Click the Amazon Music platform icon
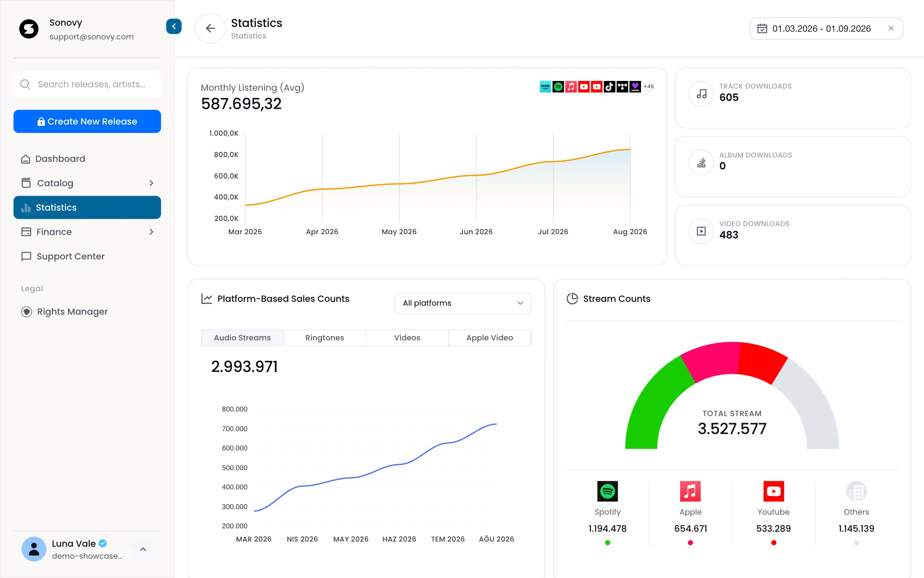This screenshot has width=924, height=578. click(x=545, y=86)
